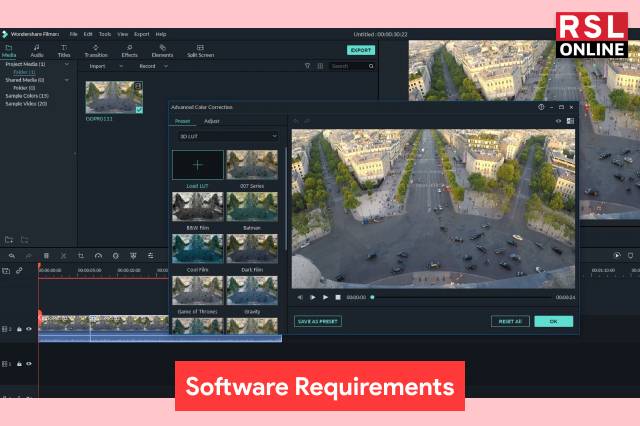This screenshot has width=640, height=426.
Task: Click the undo icon in timeline toolbar
Action: point(12,256)
